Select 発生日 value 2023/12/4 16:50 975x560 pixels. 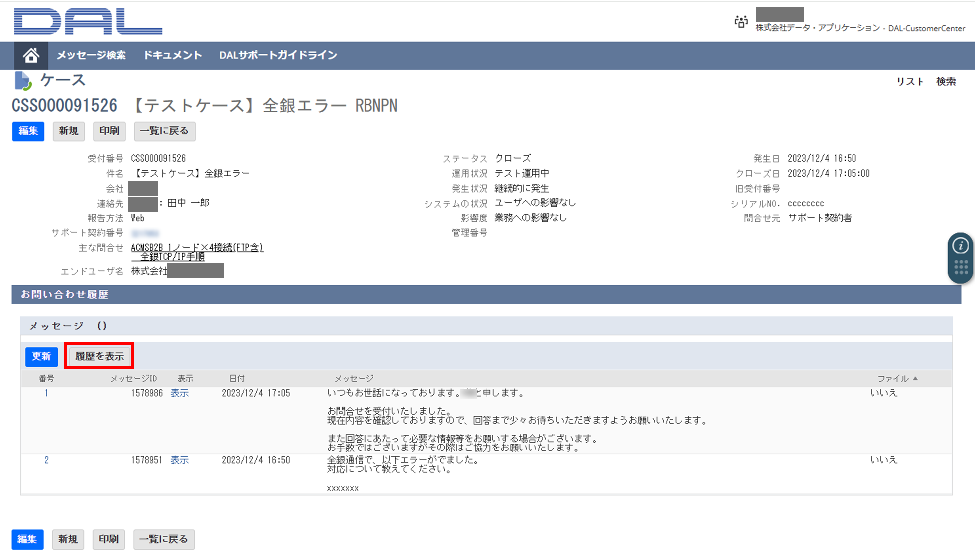point(822,158)
